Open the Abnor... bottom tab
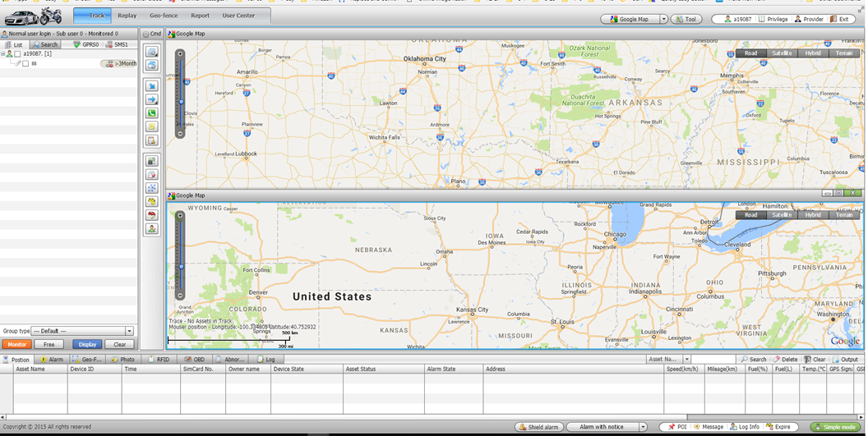This screenshot has width=868, height=436. 230,359
